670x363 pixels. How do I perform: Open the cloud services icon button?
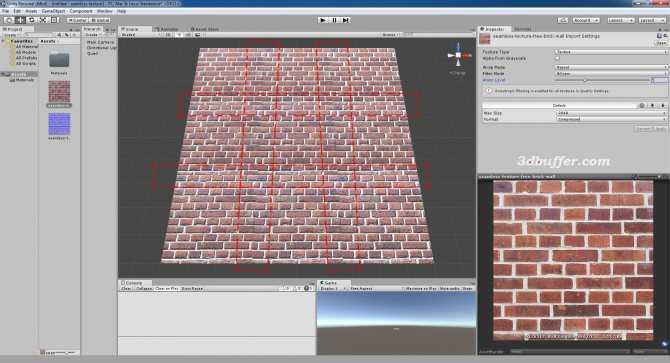[x=563, y=20]
